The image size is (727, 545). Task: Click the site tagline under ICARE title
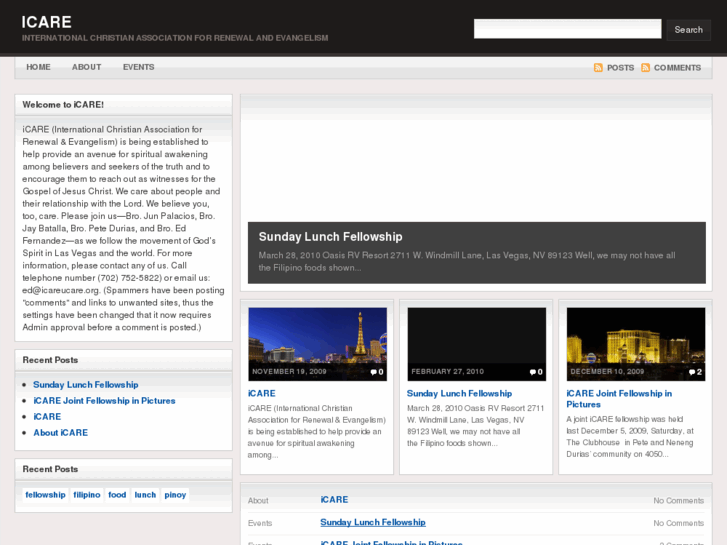(x=175, y=38)
